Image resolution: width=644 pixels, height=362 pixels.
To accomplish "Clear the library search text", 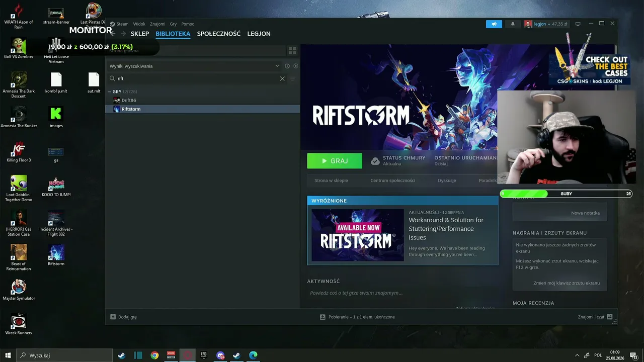I will (282, 78).
